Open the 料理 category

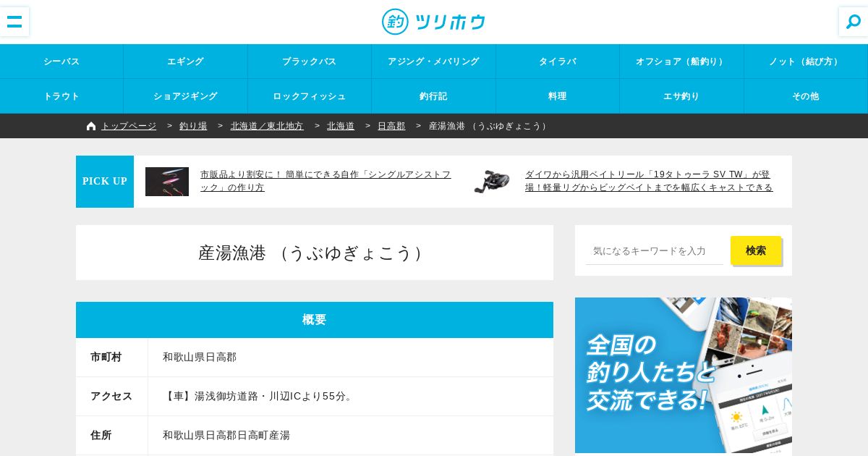pyautogui.click(x=558, y=96)
